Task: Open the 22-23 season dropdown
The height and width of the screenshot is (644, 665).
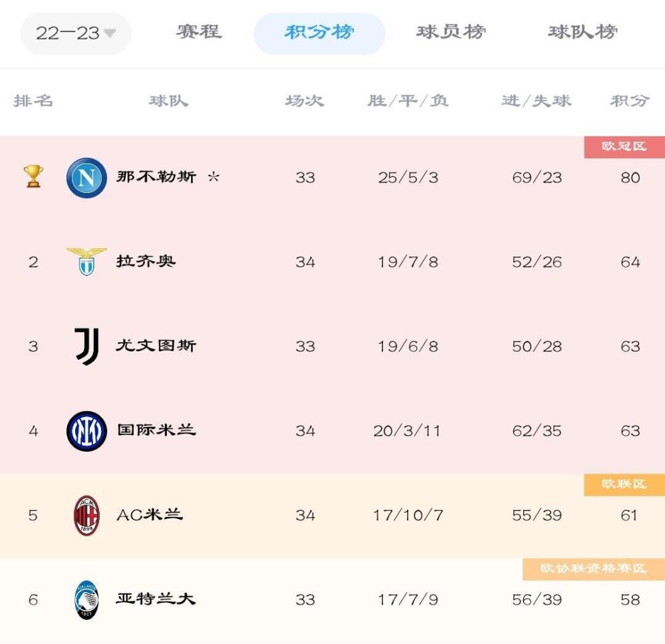Action: [76, 33]
